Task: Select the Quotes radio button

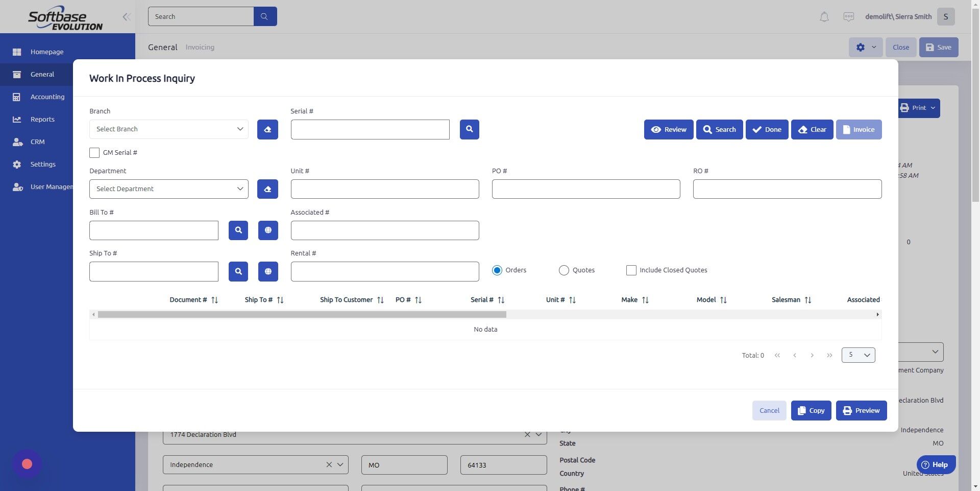Action: (x=563, y=270)
